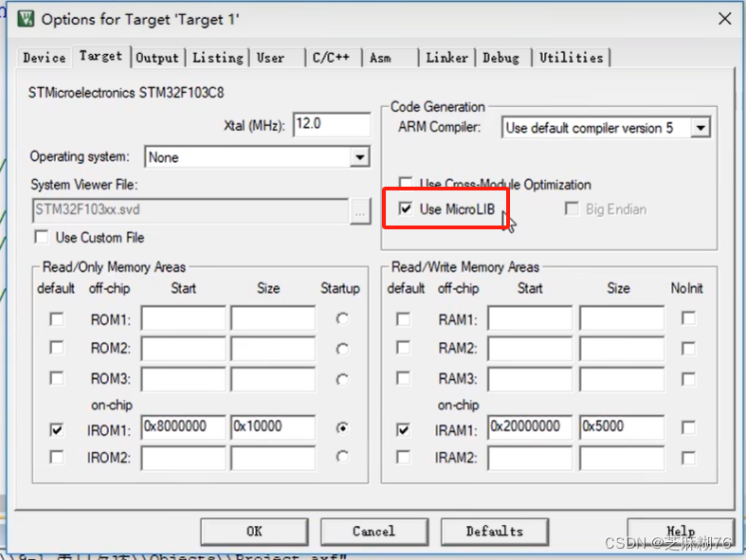Check the RAM2 default checkbox

(x=404, y=348)
